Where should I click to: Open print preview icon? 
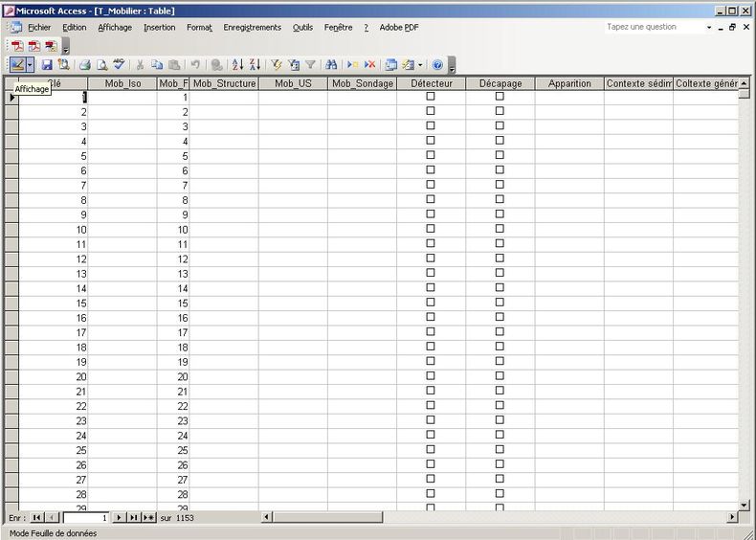(x=101, y=65)
